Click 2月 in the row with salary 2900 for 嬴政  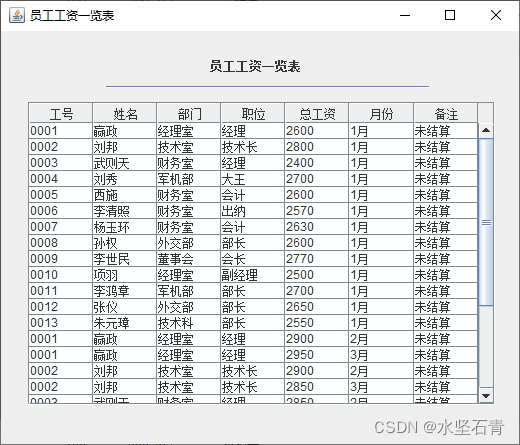[x=381, y=339]
